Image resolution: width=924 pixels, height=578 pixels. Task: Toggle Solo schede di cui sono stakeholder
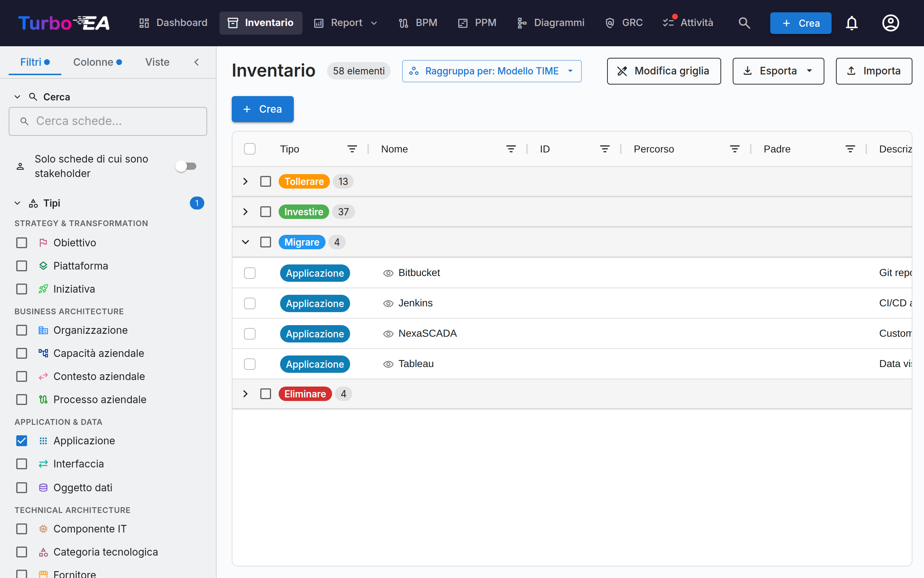click(186, 166)
